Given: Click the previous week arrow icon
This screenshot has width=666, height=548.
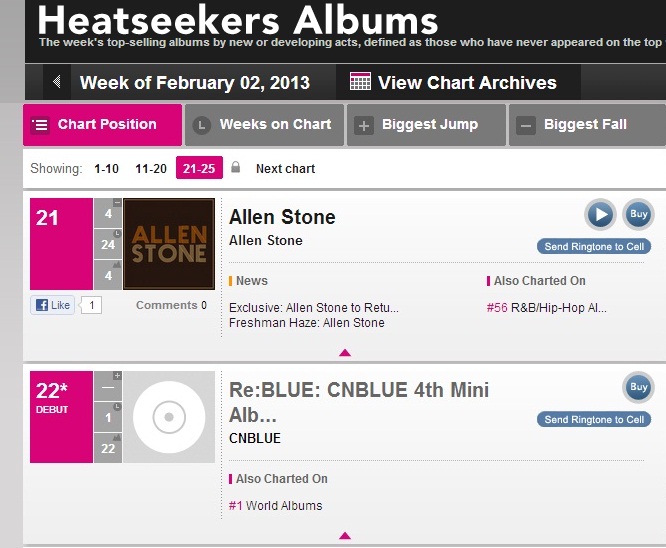Looking at the screenshot, I should (x=57, y=82).
